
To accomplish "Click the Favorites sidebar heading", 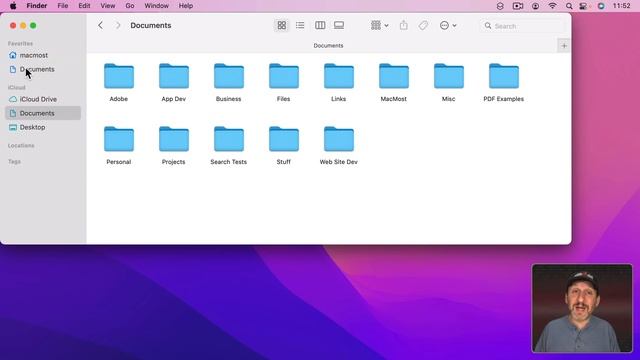I will [20, 44].
